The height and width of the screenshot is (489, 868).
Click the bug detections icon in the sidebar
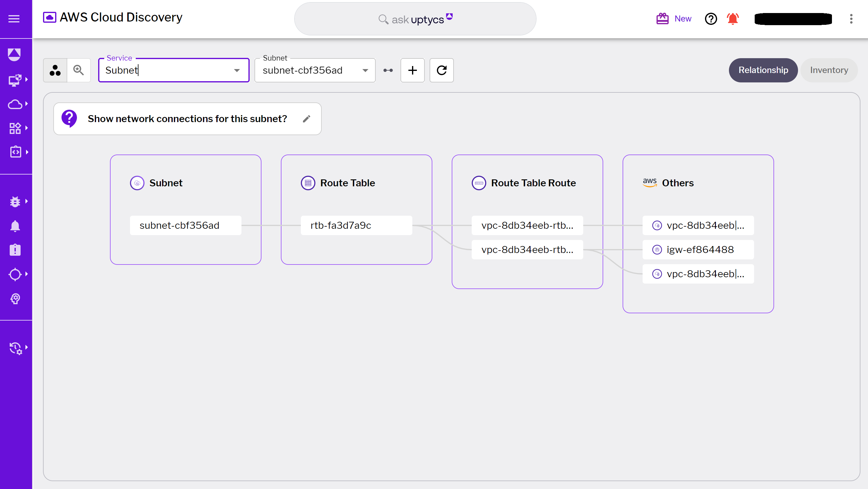[x=15, y=201]
